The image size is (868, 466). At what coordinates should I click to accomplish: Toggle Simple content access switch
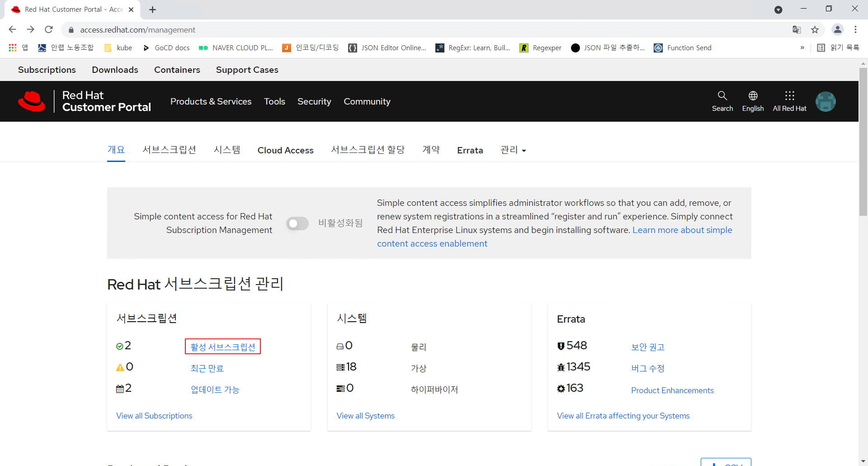coord(297,223)
